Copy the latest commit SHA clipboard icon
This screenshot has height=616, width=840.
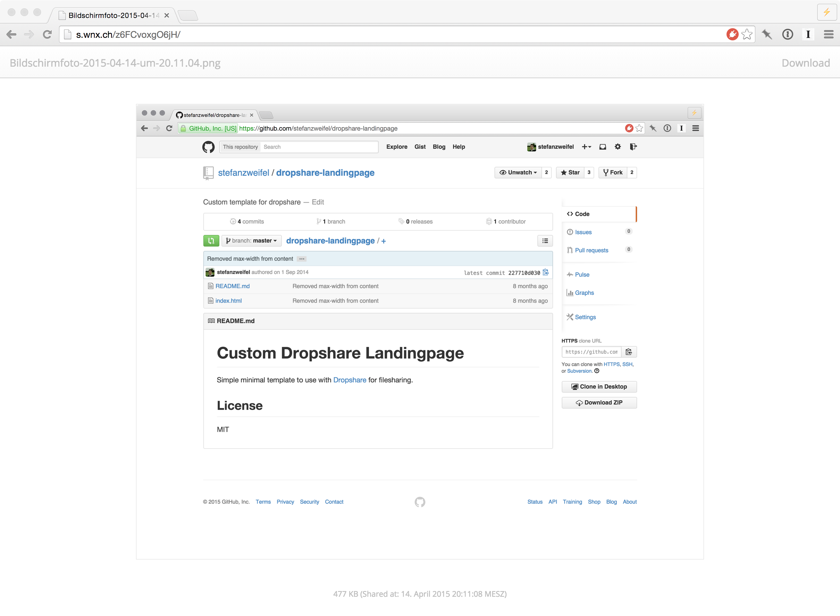click(546, 272)
